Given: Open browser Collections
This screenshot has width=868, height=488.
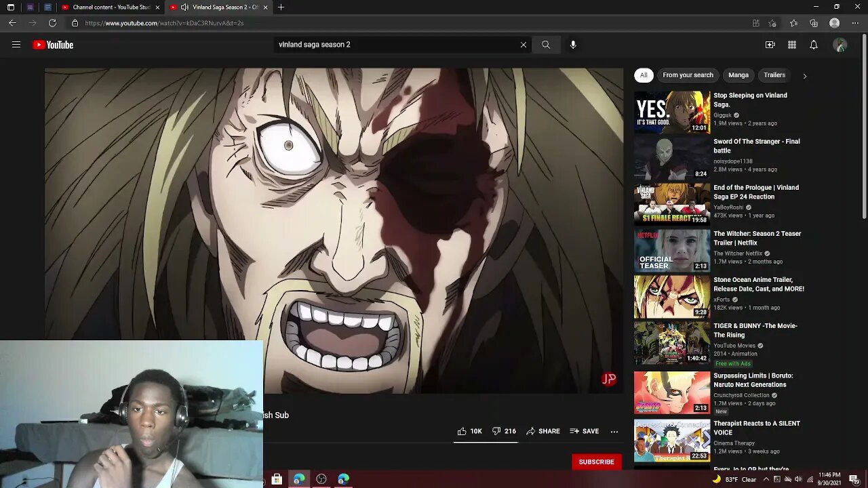Looking at the screenshot, I should [x=814, y=23].
